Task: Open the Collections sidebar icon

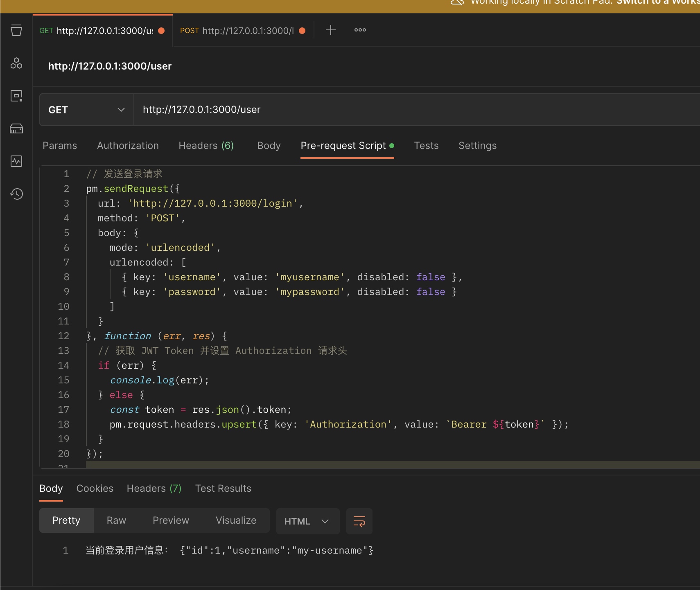Action: coord(16,30)
